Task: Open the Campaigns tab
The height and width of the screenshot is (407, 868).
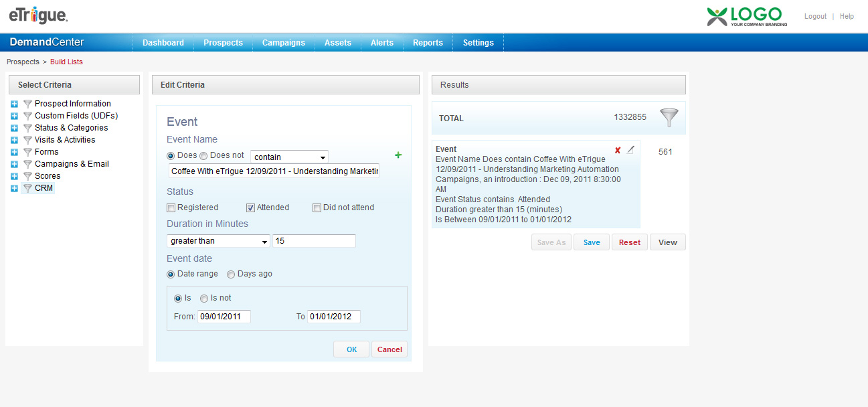Action: pyautogui.click(x=284, y=43)
